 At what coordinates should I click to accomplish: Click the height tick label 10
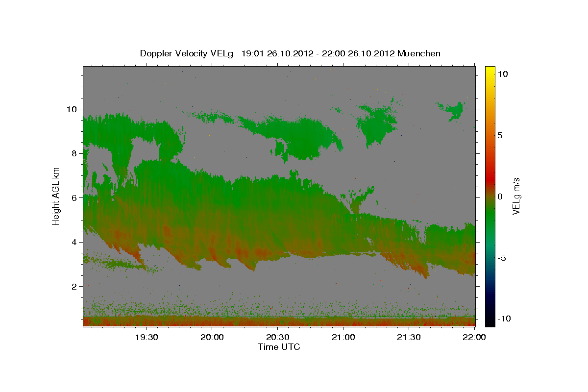click(x=72, y=109)
